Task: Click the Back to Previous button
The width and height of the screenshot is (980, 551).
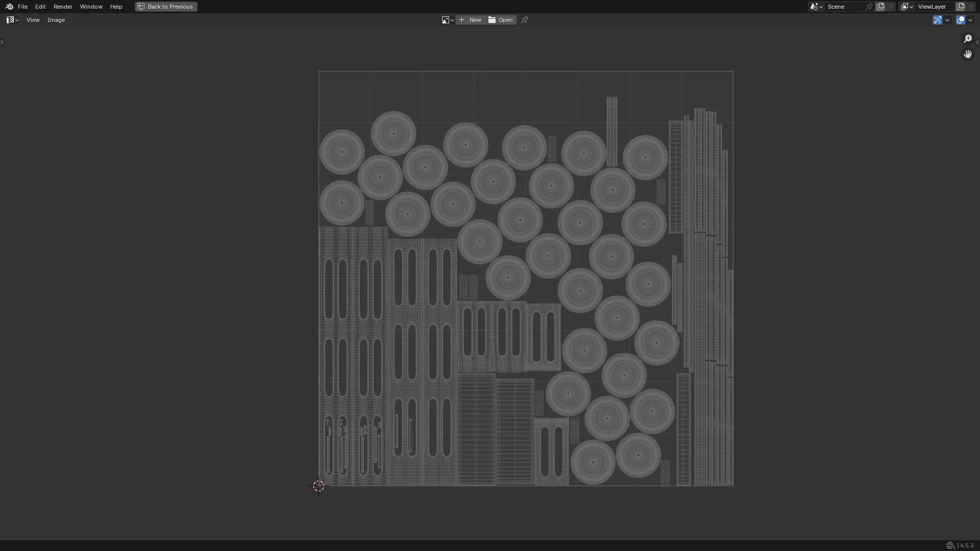Action: (x=166, y=7)
